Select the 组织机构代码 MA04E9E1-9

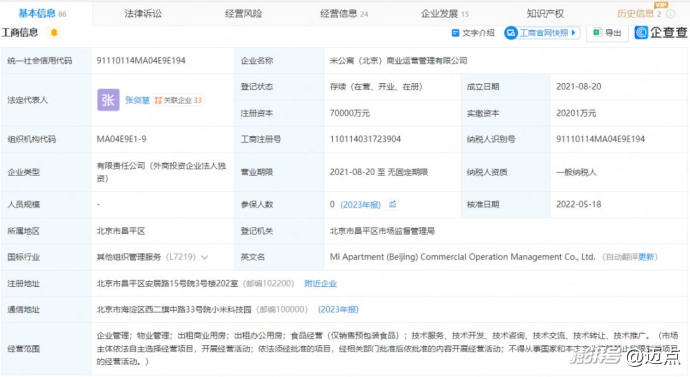click(121, 139)
